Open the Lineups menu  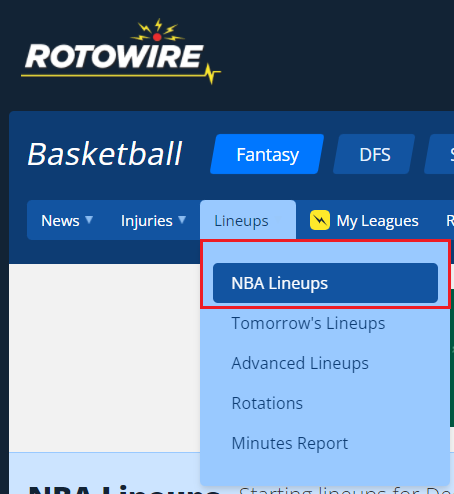click(x=248, y=220)
